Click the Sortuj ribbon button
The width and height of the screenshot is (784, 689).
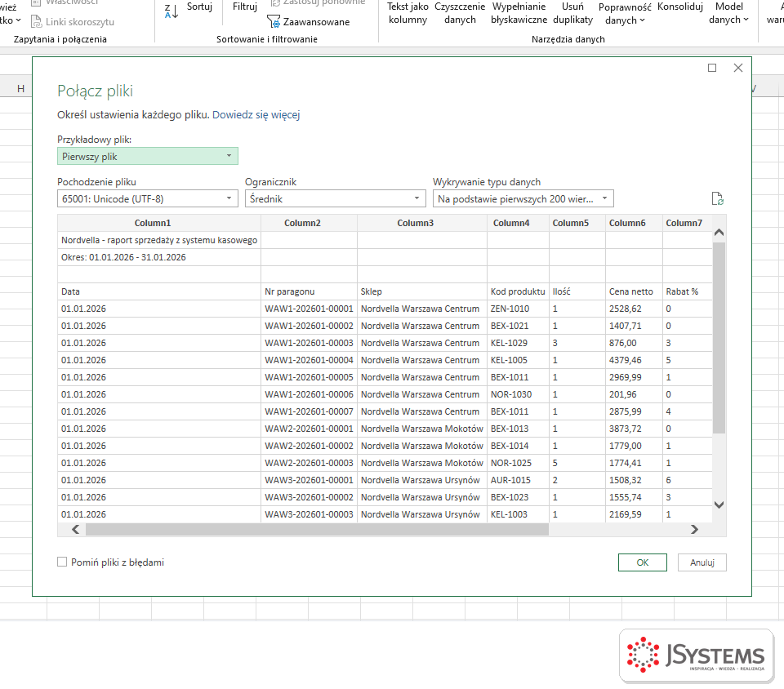click(199, 7)
